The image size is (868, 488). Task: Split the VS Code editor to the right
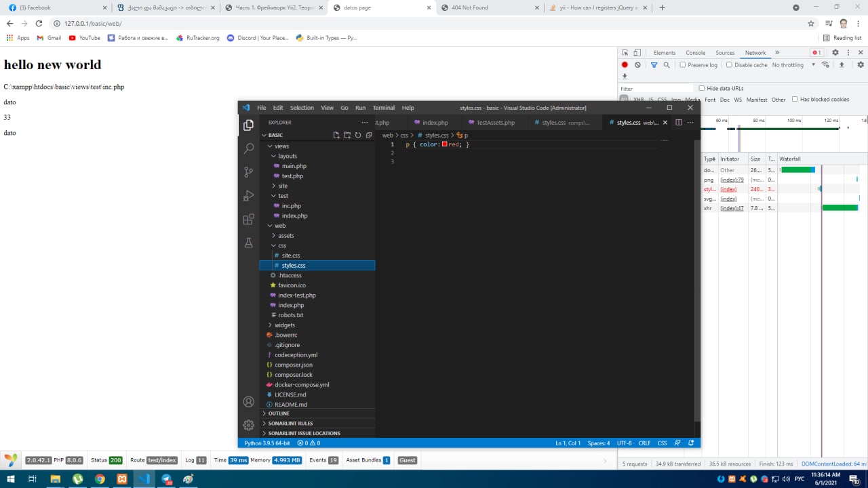(678, 123)
